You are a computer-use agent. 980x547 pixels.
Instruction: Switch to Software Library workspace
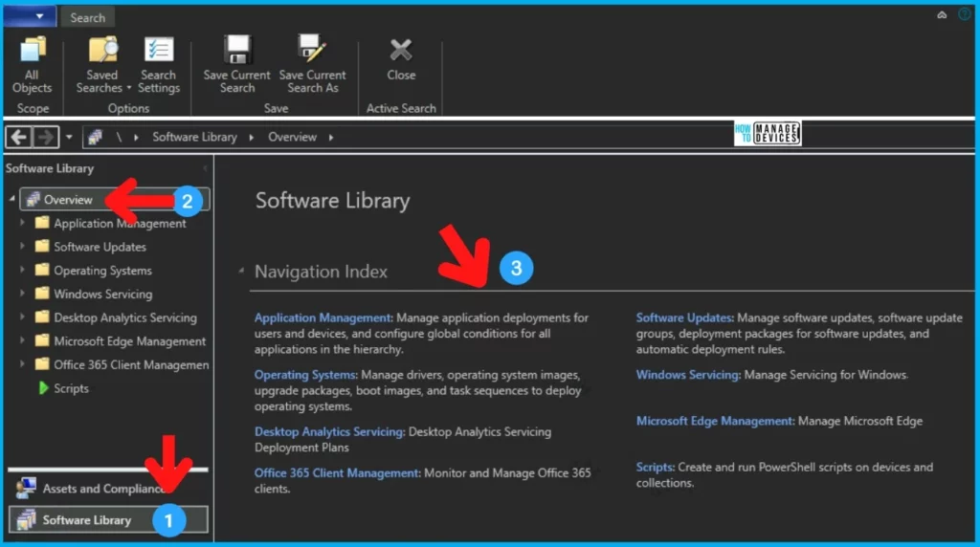(x=107, y=519)
